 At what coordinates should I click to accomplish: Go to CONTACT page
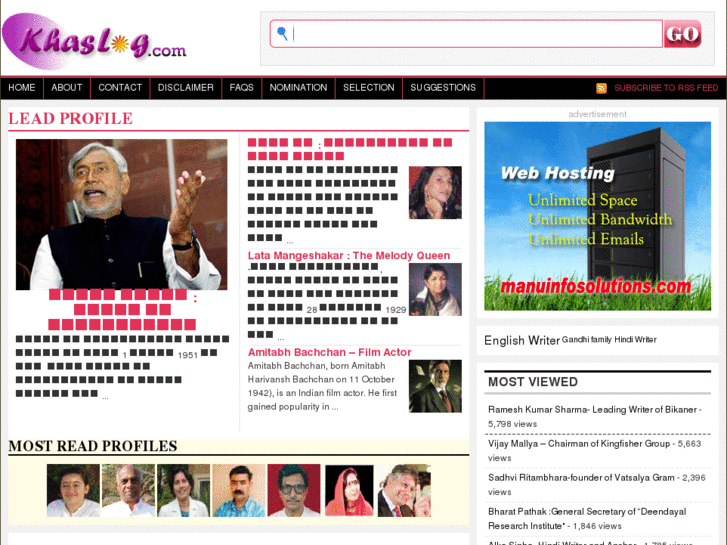120,88
